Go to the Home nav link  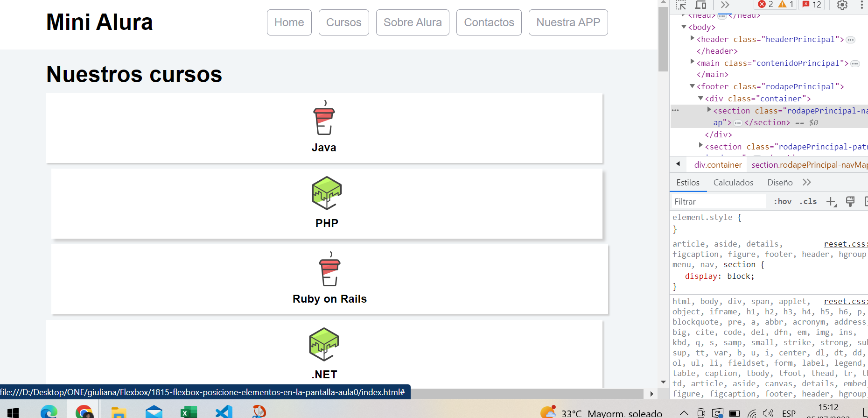pyautogui.click(x=289, y=22)
